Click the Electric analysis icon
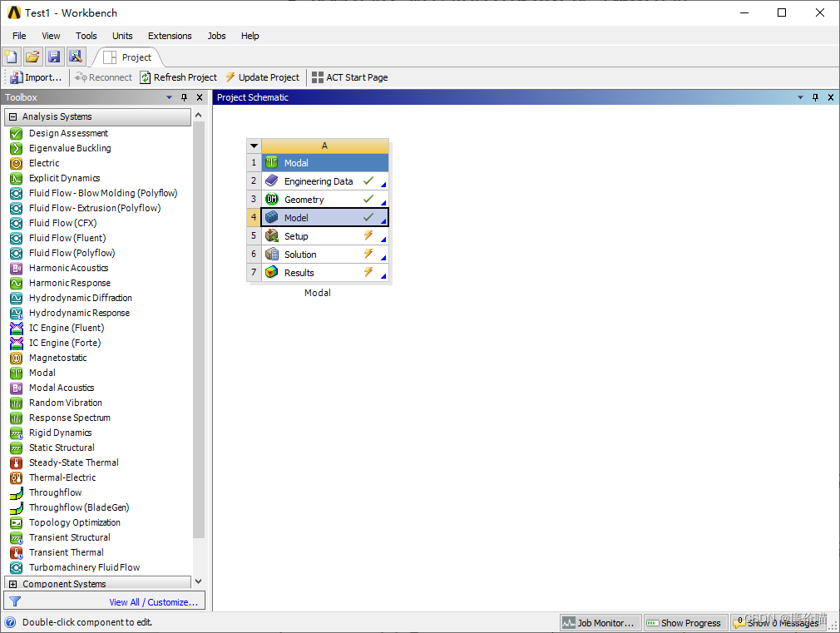Image resolution: width=840 pixels, height=633 pixels. coord(16,164)
